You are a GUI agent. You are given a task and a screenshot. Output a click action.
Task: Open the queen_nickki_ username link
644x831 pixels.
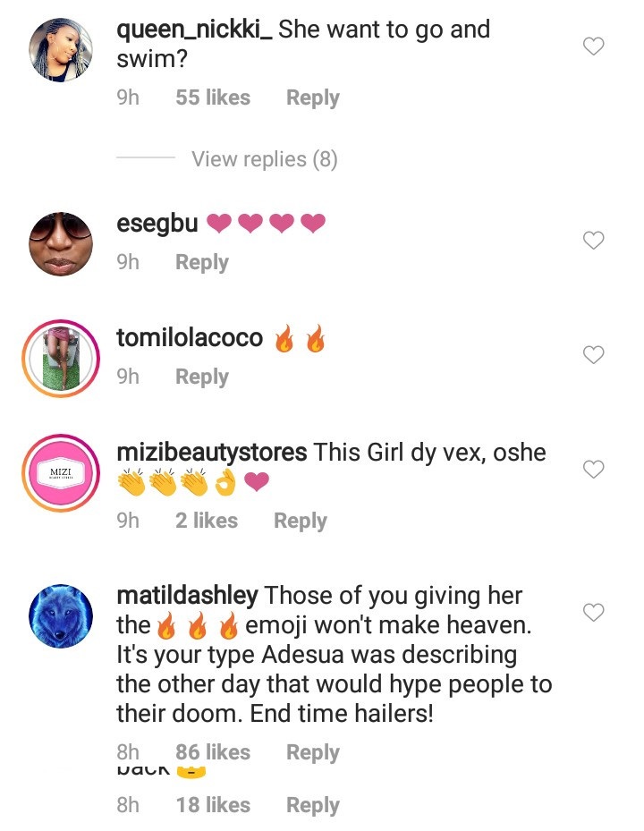coord(194,30)
